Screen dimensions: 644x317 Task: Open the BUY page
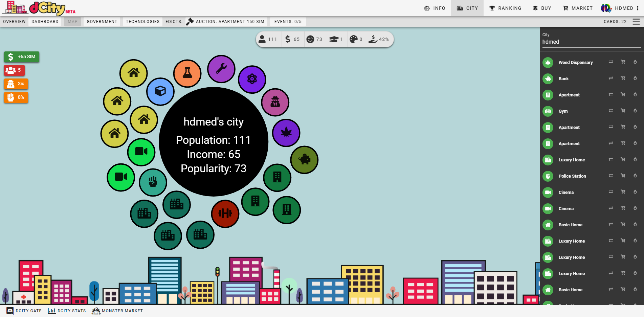[542, 8]
